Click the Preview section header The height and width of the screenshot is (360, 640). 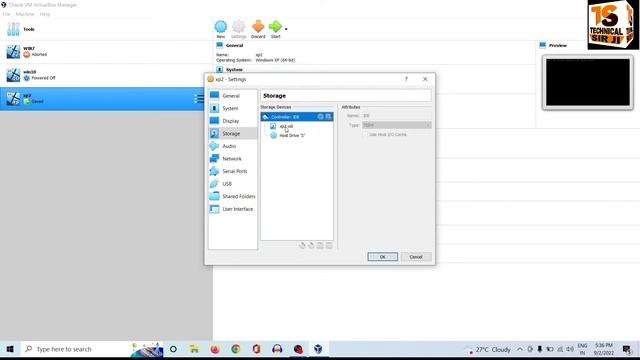tap(558, 45)
